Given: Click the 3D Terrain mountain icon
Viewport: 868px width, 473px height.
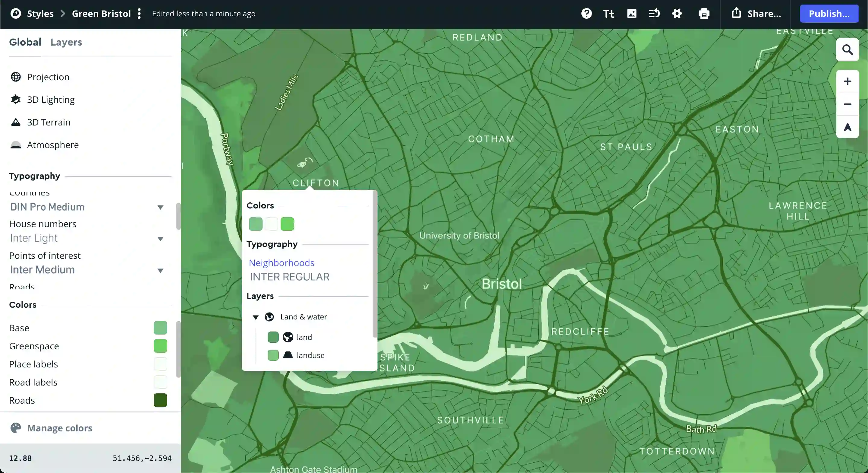Looking at the screenshot, I should (x=15, y=122).
